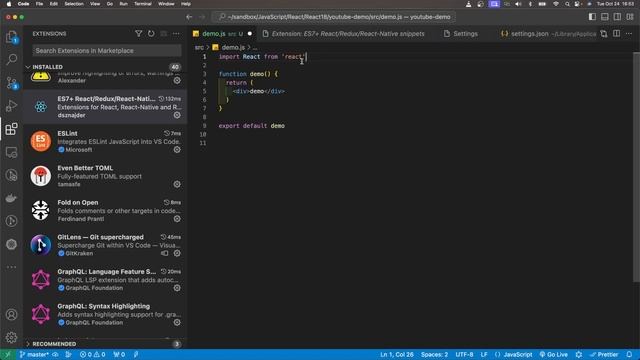This screenshot has width=640, height=360.
Task: Select ESLint extension in list
Action: [x=105, y=141]
